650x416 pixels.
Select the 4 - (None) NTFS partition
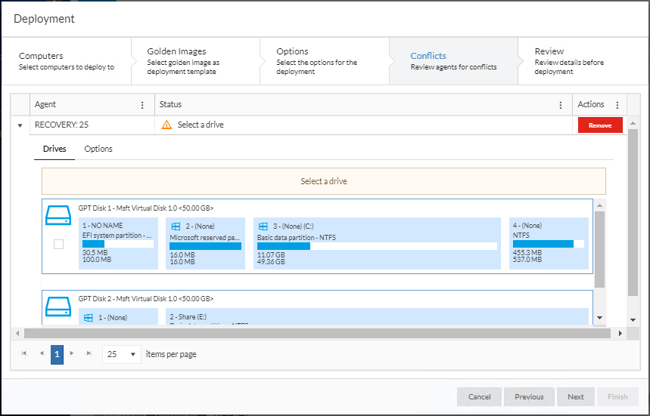pyautogui.click(x=548, y=243)
